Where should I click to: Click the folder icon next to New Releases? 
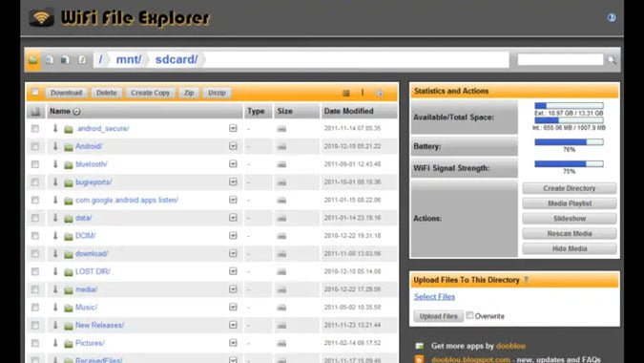point(69,326)
